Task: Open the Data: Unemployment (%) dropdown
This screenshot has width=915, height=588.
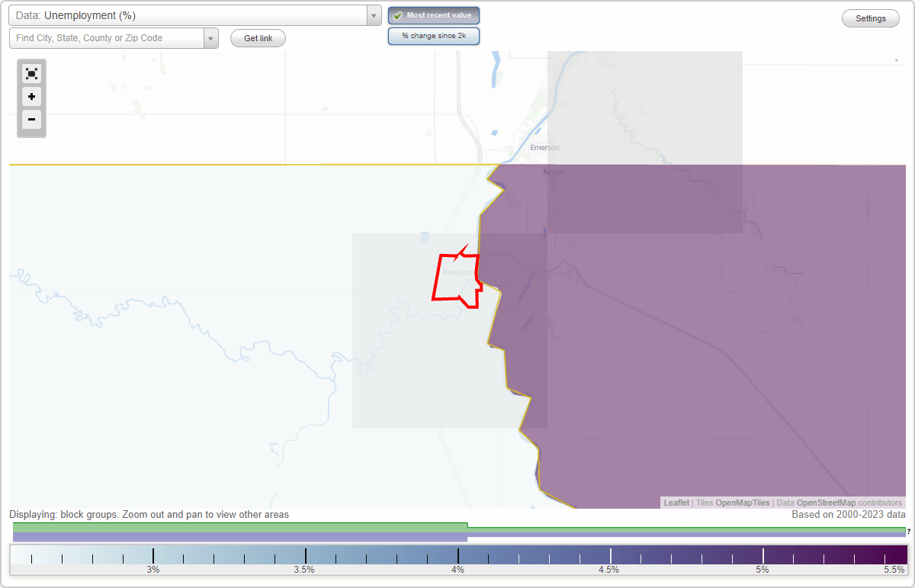Action: pyautogui.click(x=373, y=15)
